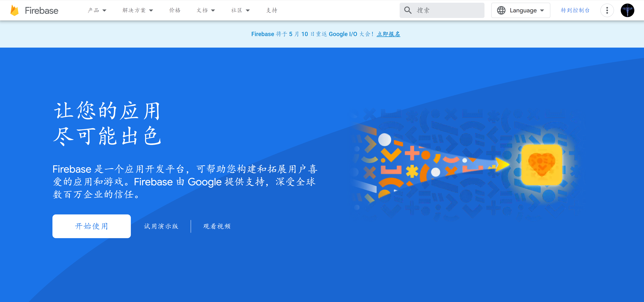
Task: Expand the 社区 dropdown menu
Action: [240, 10]
